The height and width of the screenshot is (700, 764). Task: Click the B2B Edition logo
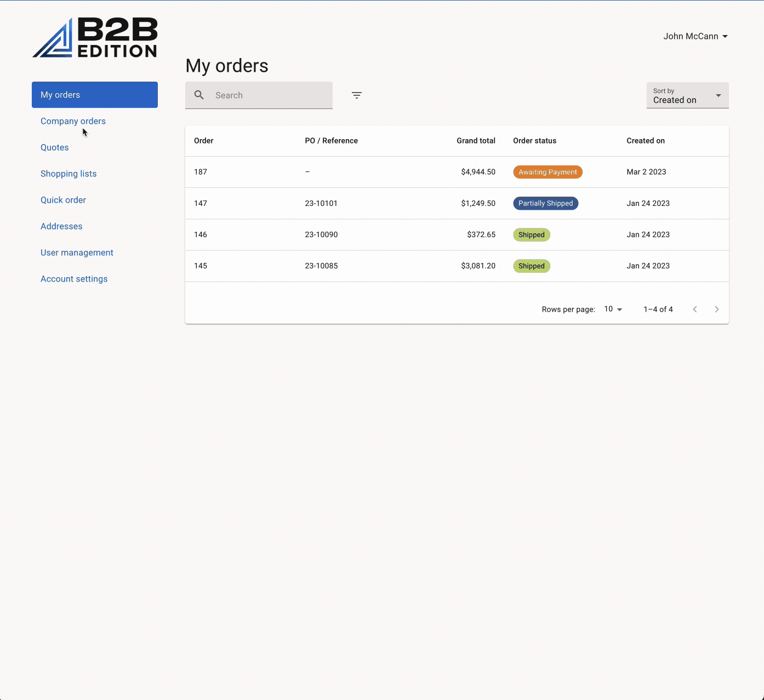(x=94, y=37)
